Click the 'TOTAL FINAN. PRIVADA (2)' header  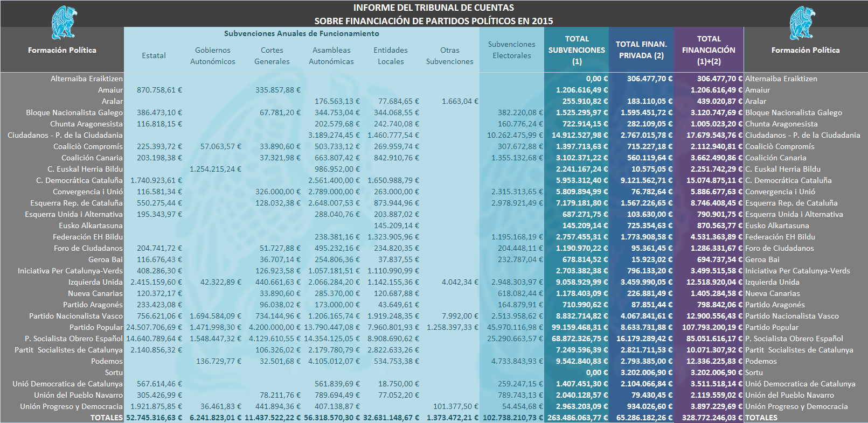point(641,50)
